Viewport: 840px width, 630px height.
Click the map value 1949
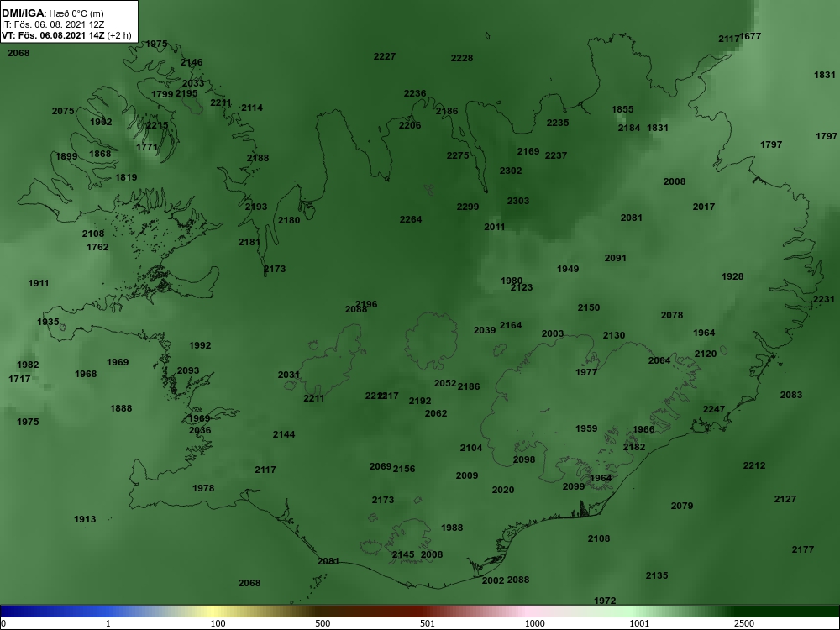(x=567, y=269)
